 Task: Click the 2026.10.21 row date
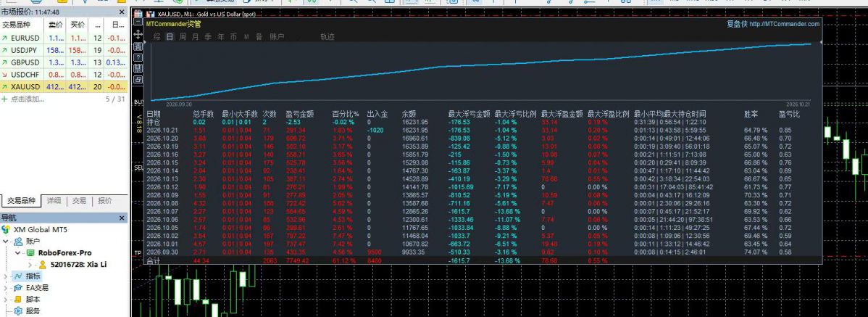pyautogui.click(x=162, y=130)
